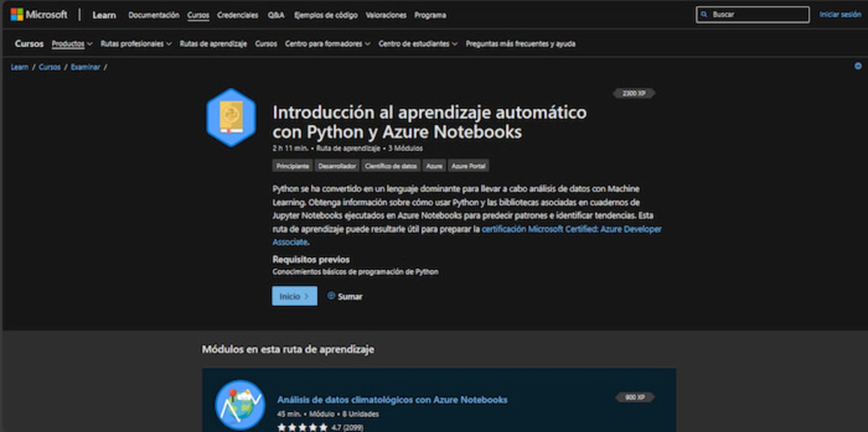
Task: Open Cursos in secondary navigation
Action: click(x=266, y=44)
